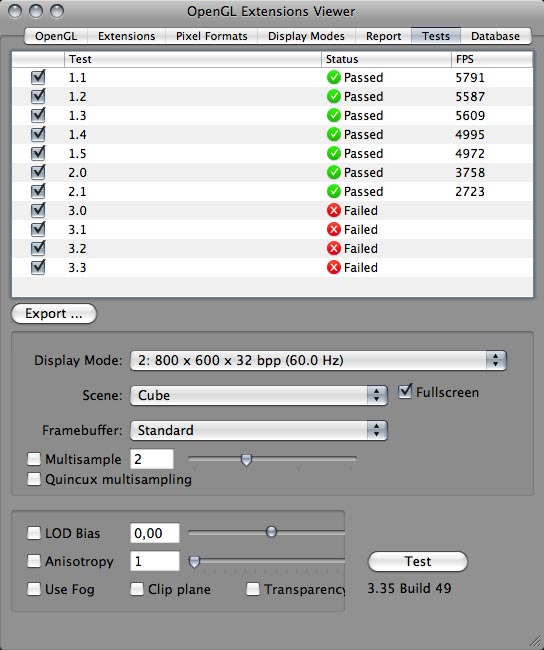Select FPS value 5587

(x=470, y=97)
